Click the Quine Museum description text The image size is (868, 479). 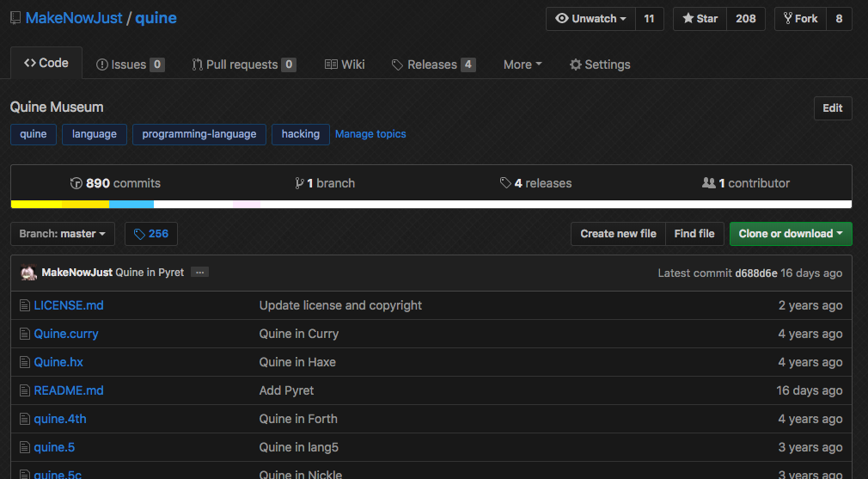pos(57,107)
